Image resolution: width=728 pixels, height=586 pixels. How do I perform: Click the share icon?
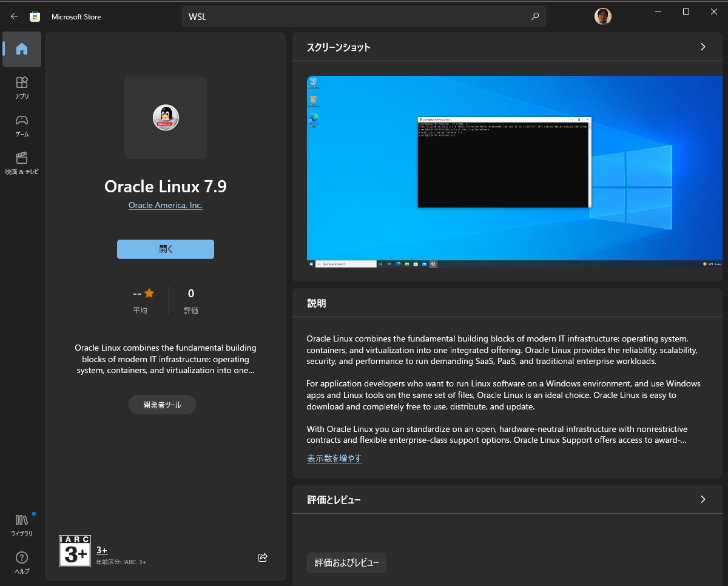263,557
